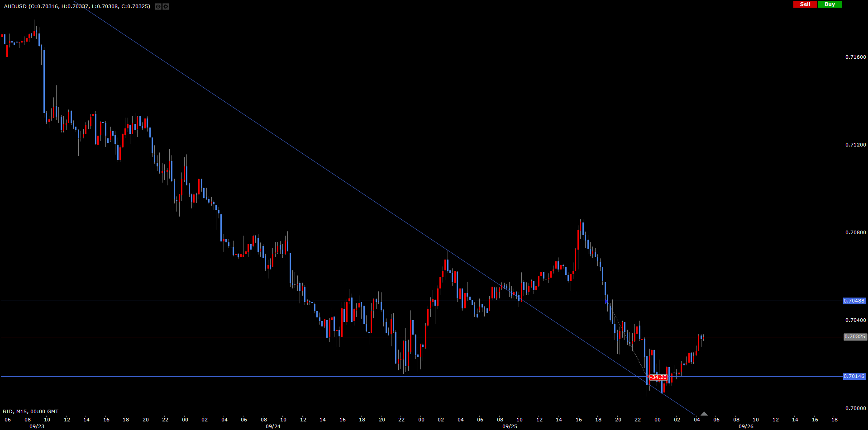The height and width of the screenshot is (430, 868).
Task: Click the 0.70146 blue price level tag
Action: coord(854,376)
